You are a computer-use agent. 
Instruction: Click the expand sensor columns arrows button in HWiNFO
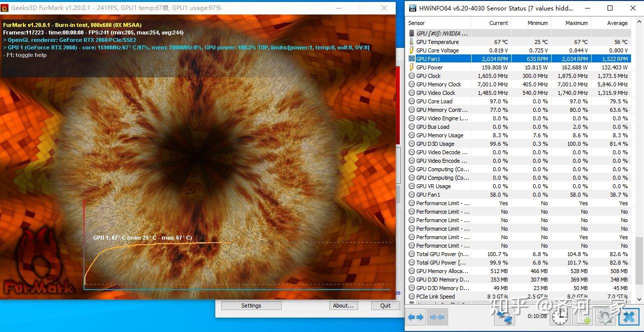coord(416,317)
